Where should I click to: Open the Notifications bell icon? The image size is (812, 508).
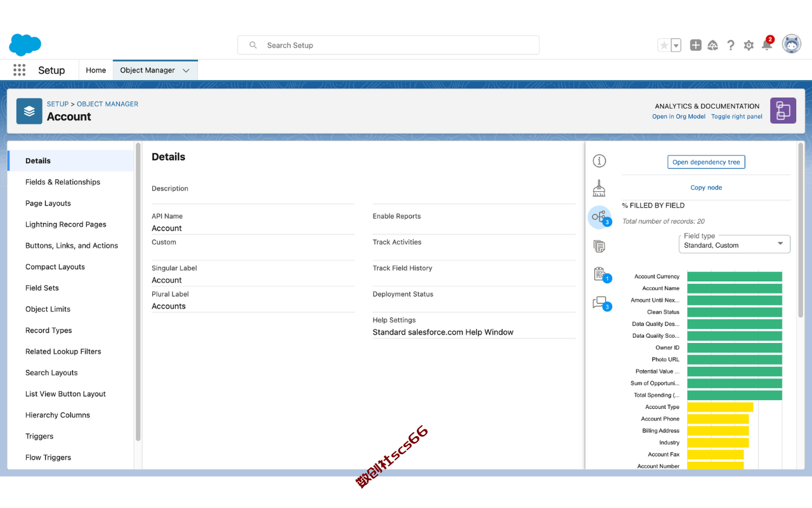click(767, 44)
